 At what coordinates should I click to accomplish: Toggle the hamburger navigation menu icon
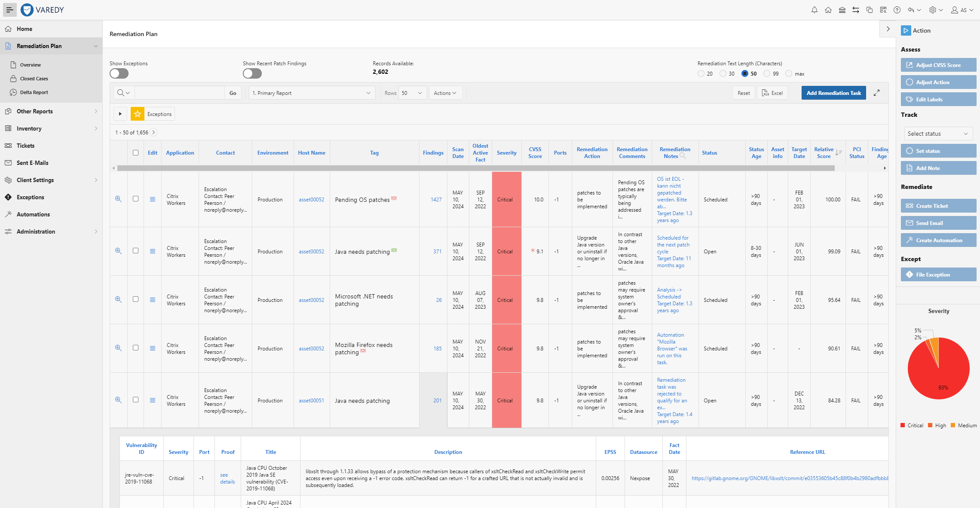(x=9, y=9)
